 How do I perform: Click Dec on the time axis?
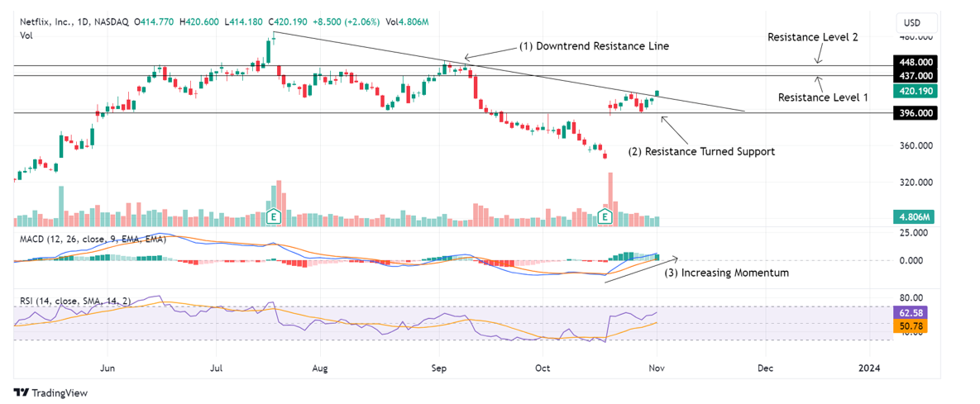[765, 368]
